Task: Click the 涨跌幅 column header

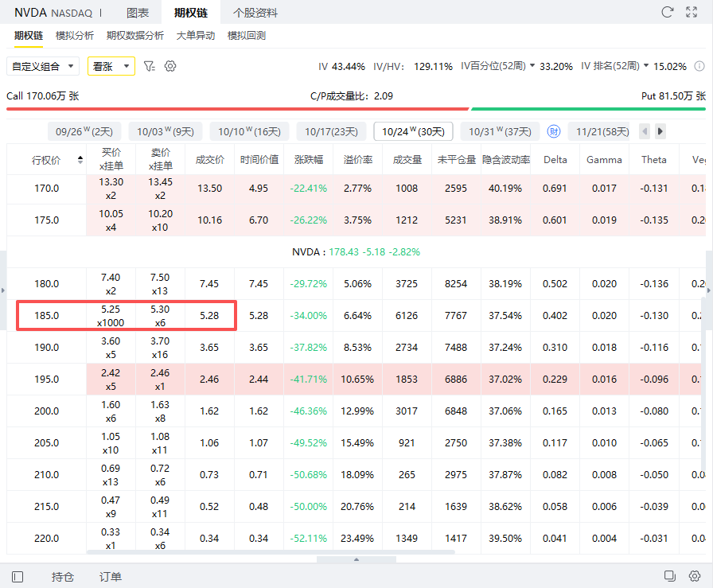Action: coord(308,160)
